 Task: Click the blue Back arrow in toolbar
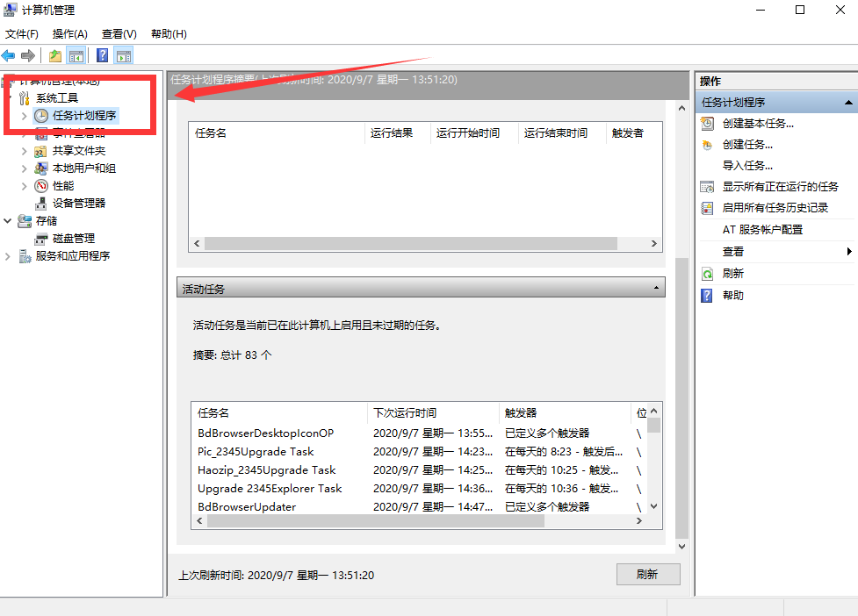pos(9,56)
